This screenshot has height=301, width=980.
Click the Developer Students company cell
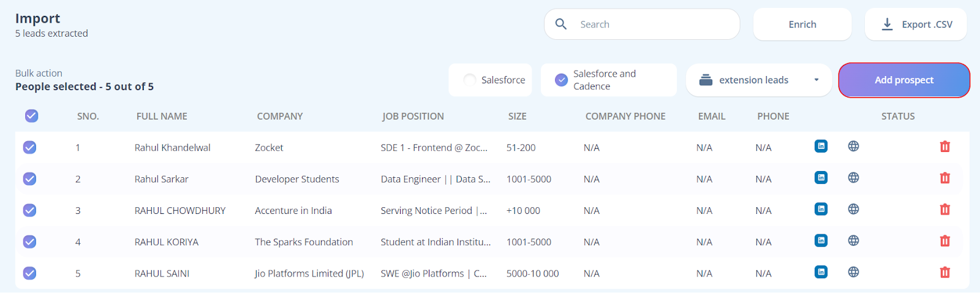point(297,179)
